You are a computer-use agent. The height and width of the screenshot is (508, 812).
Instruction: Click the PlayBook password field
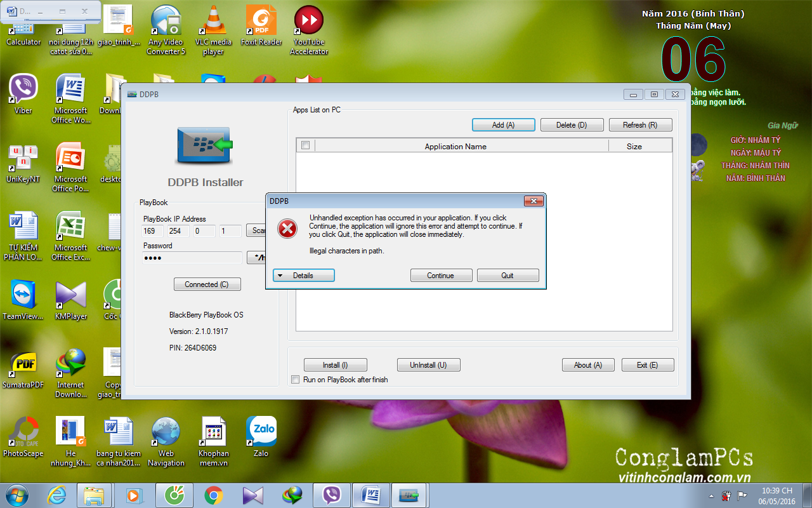click(192, 258)
